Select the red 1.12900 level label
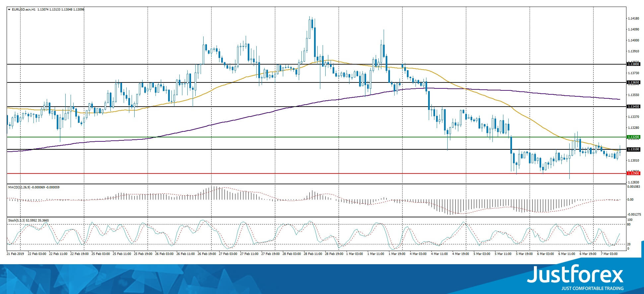The width and height of the screenshot is (644, 294). point(633,173)
